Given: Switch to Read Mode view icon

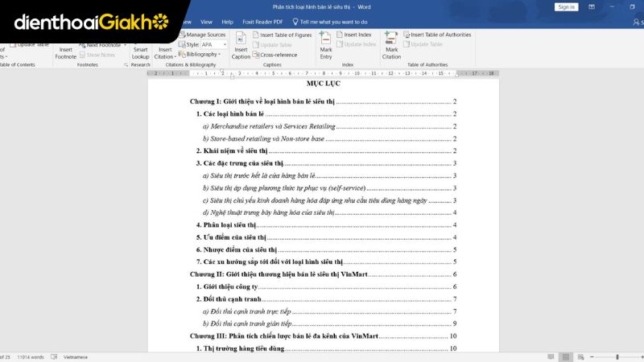Looking at the screenshot, I should 551,356.
